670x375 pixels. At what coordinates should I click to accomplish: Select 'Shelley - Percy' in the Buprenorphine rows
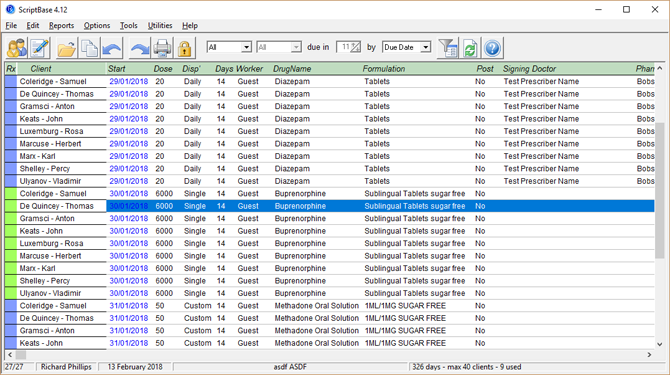pyautogui.click(x=45, y=281)
